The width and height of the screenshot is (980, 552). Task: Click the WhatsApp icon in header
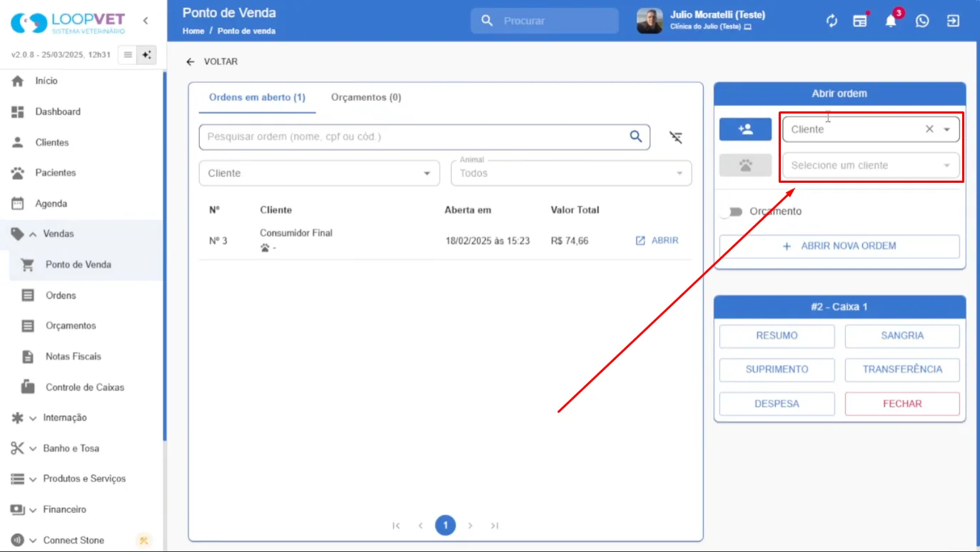click(922, 21)
